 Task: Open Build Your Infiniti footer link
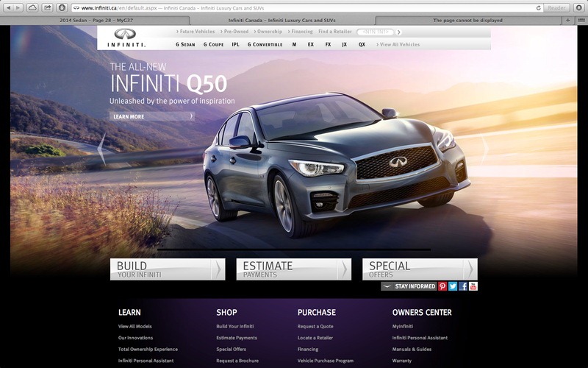pyautogui.click(x=235, y=326)
